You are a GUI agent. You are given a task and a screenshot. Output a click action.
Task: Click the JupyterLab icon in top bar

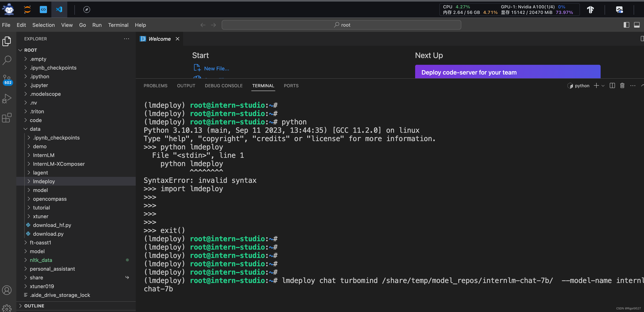point(27,10)
